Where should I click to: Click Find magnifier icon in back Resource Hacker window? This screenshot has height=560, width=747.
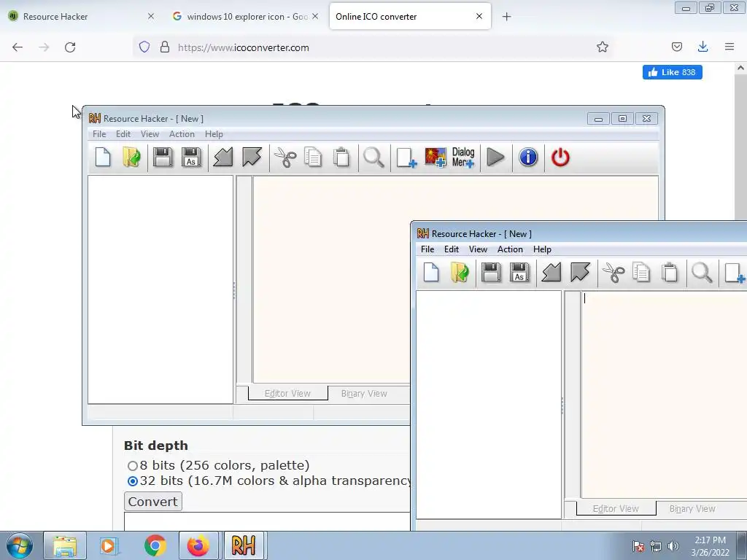click(373, 157)
